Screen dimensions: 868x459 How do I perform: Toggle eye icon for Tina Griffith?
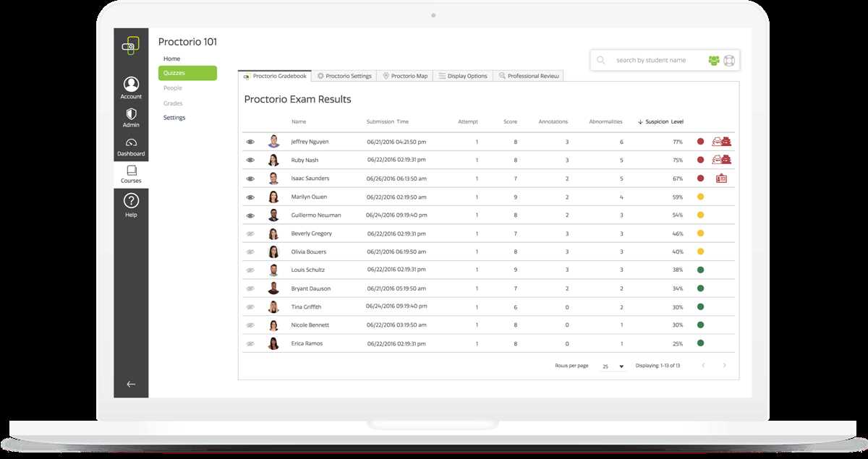click(x=250, y=306)
